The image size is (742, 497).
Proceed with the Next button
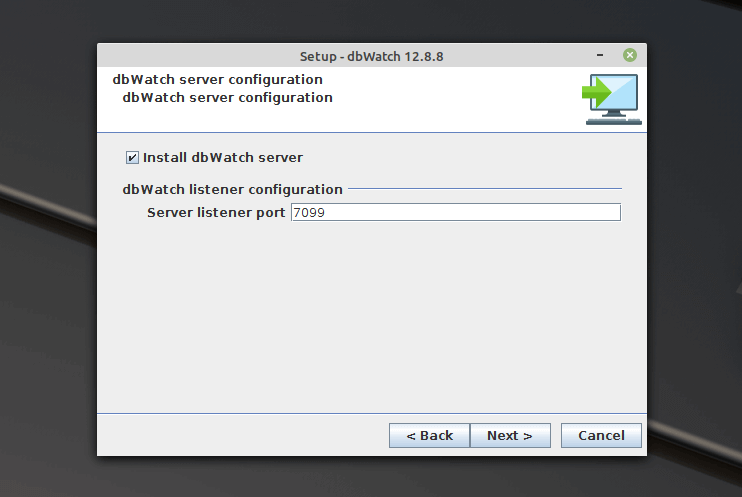click(510, 435)
